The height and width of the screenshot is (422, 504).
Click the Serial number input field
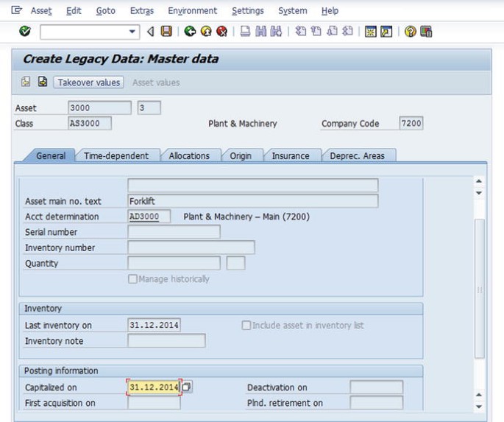(174, 232)
